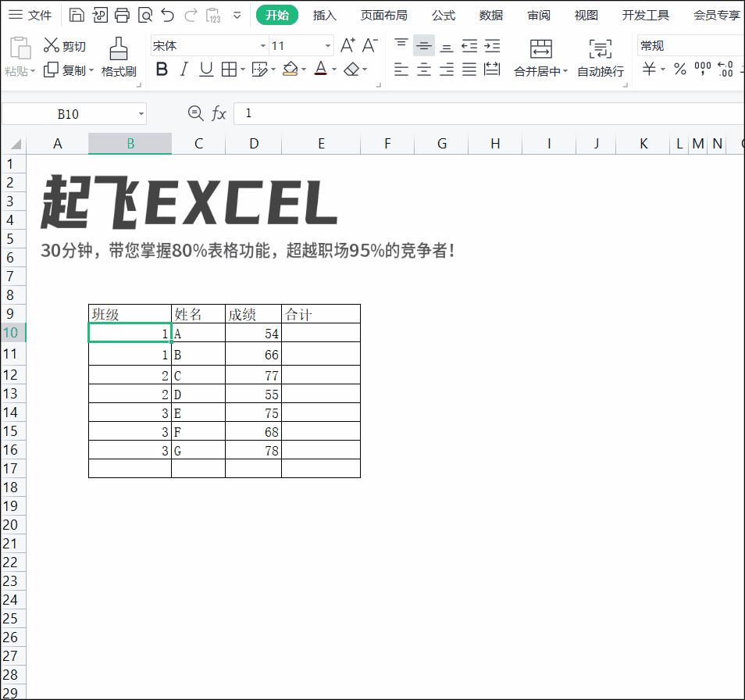Toggle Top Align
745x700 pixels.
(401, 44)
